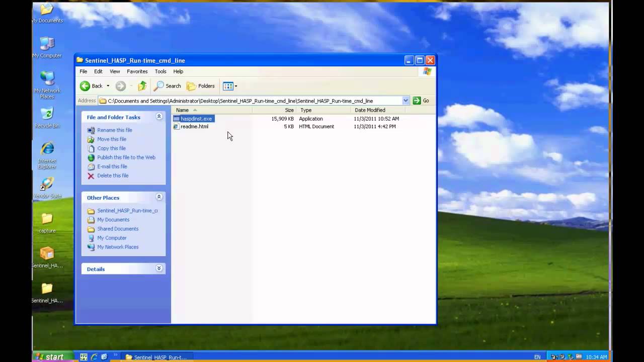This screenshot has height=362, width=644.
Task: Sort by the Size column header
Action: click(x=274, y=110)
